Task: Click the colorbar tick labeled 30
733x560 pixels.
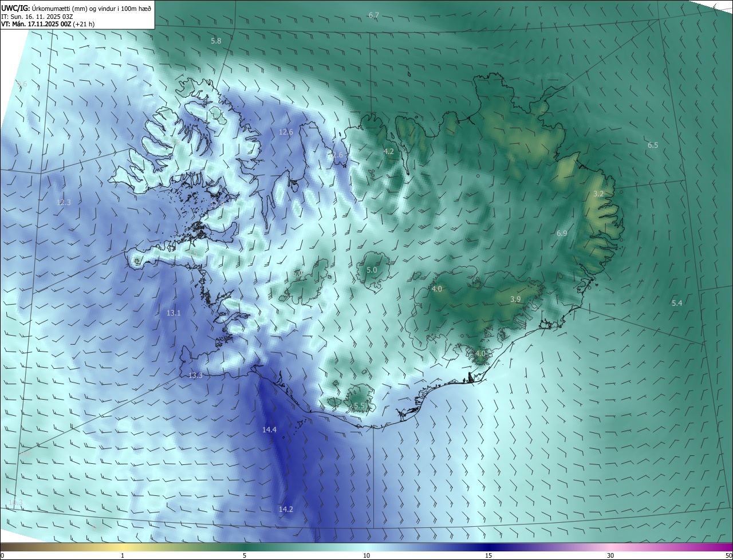Action: click(x=610, y=555)
